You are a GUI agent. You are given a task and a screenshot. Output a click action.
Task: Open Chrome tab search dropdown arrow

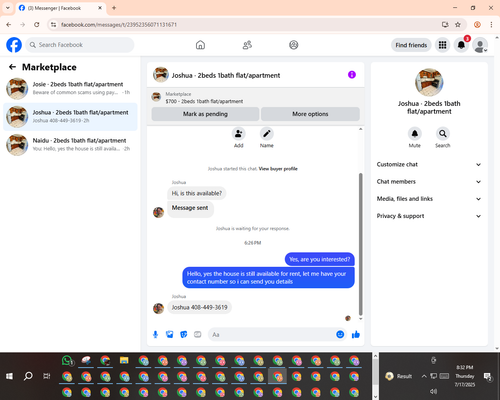8,8
